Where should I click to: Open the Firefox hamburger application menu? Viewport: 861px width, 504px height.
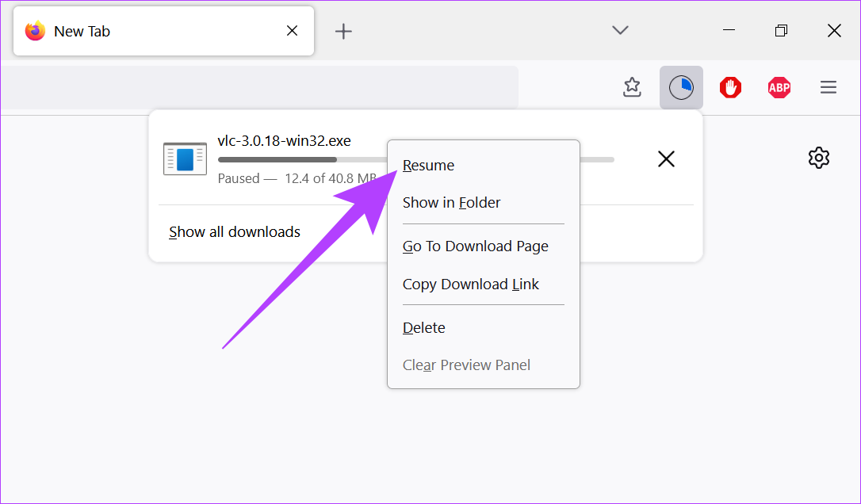(828, 87)
